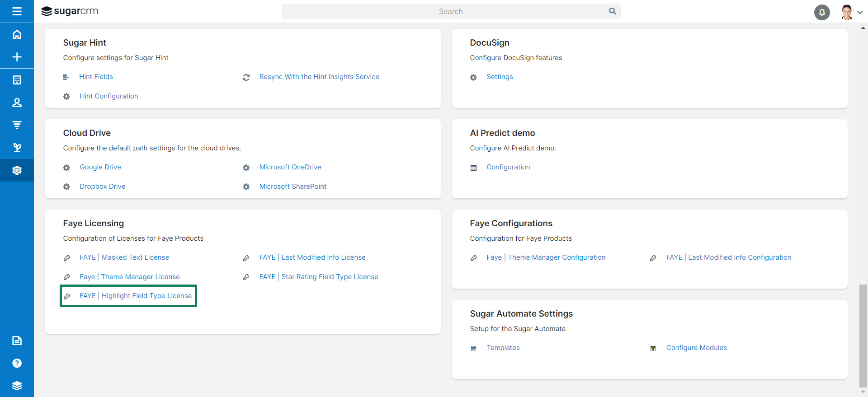Image resolution: width=868 pixels, height=397 pixels.
Task: Open FAYE Masked Text License link
Action: pos(124,257)
